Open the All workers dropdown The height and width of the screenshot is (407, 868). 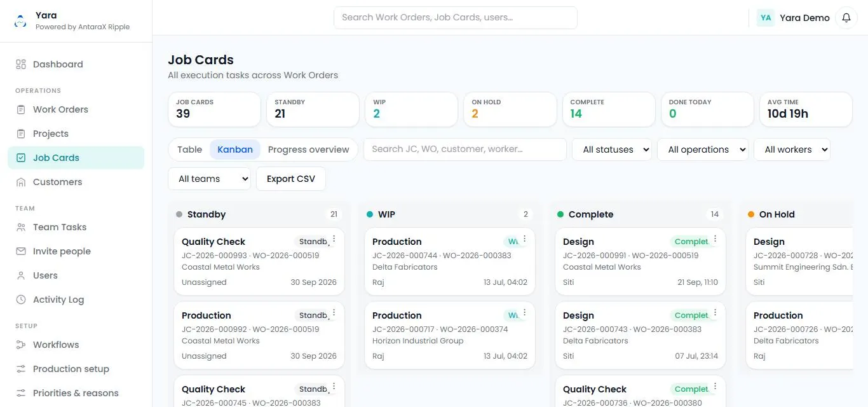pos(792,149)
